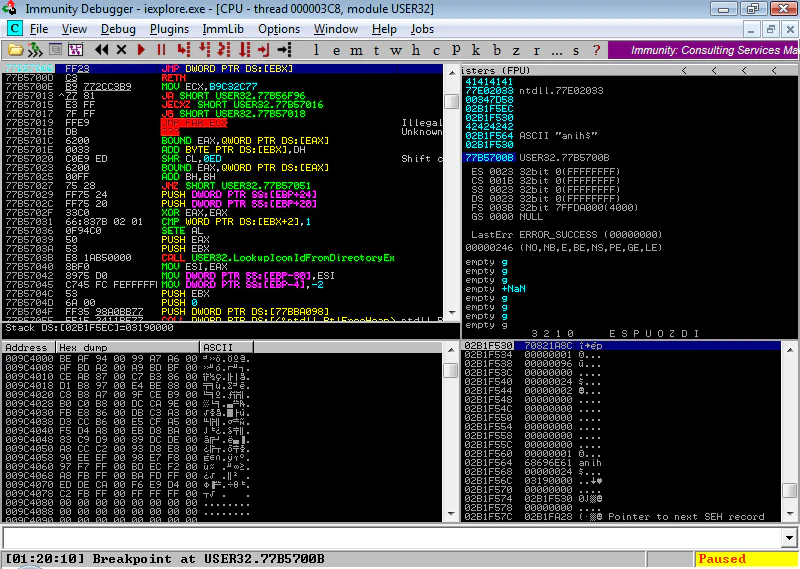Open the Plugins menu
The width and height of the screenshot is (800, 569).
(169, 29)
